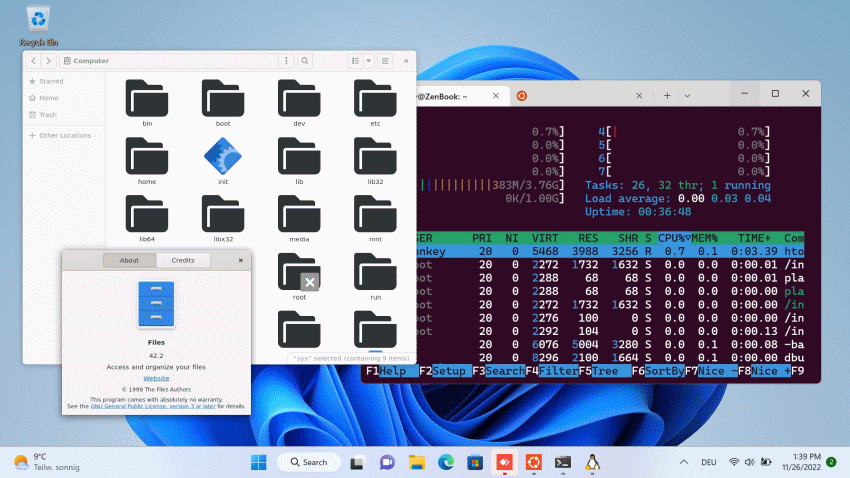
Task: Add a new terminal tab
Action: (667, 96)
